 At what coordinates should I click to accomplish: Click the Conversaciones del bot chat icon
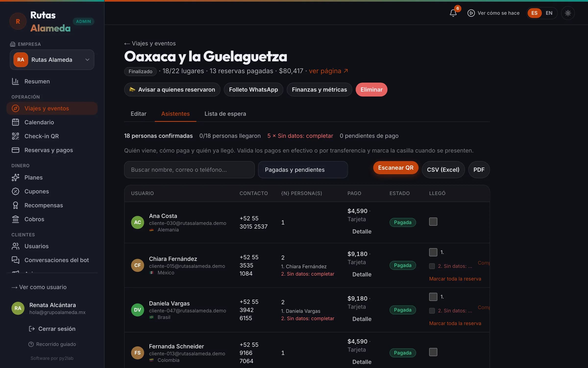tap(15, 260)
